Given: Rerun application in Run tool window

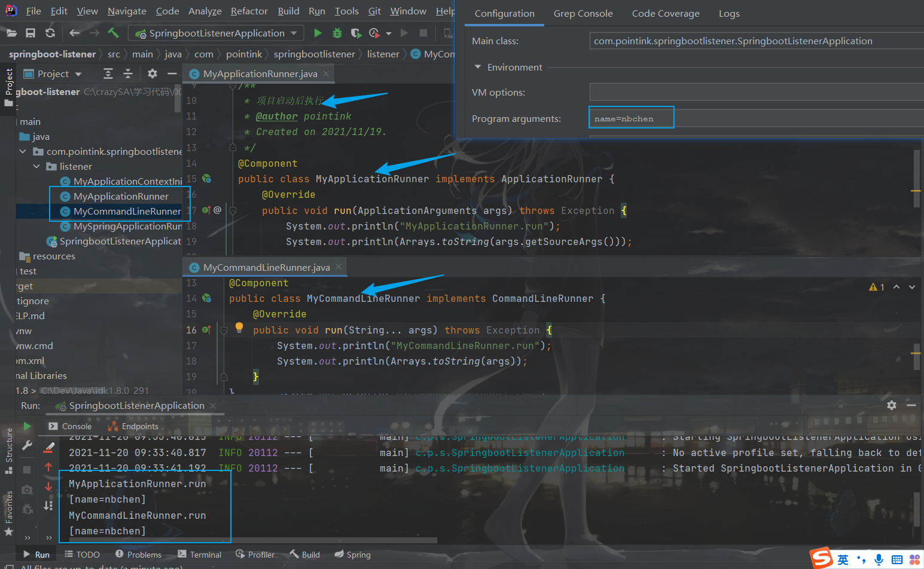Looking at the screenshot, I should click(x=27, y=426).
